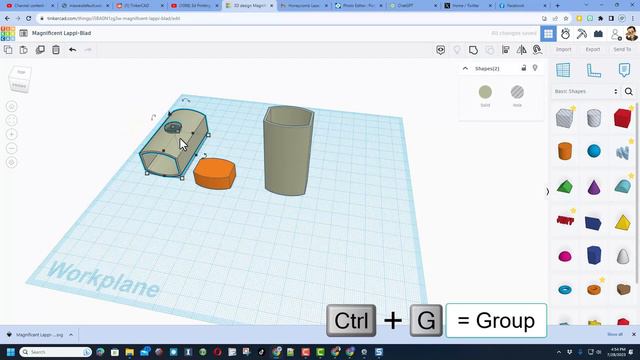Open the Bricks mode icon

[x=598, y=34]
